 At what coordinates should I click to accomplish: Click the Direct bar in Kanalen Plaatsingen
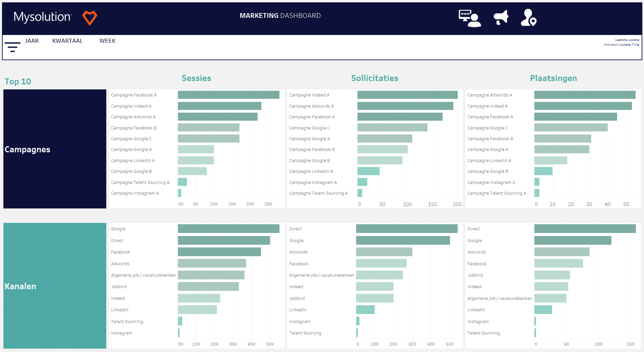[x=585, y=229]
